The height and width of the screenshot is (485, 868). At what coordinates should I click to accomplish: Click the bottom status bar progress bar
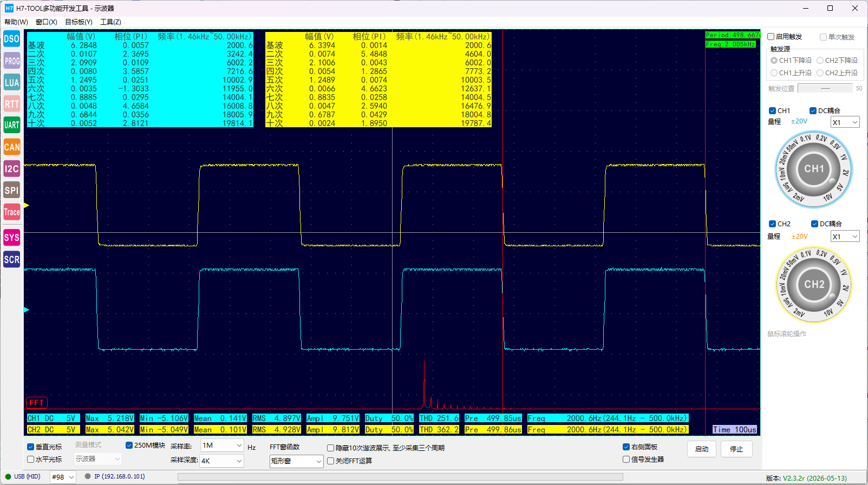point(400,477)
